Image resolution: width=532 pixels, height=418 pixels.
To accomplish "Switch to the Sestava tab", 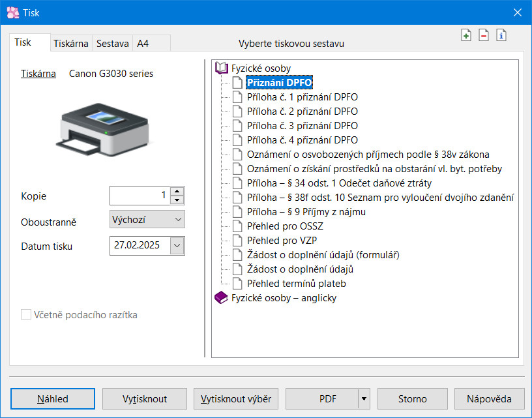I will 112,44.
